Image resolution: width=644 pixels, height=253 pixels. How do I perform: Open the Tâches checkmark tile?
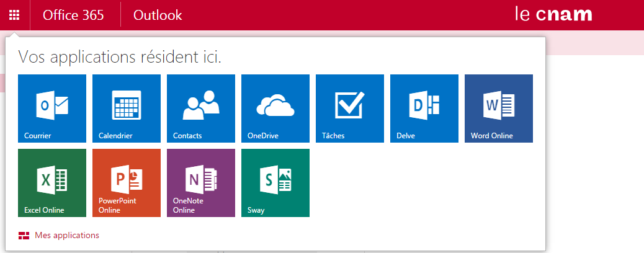pyautogui.click(x=350, y=108)
